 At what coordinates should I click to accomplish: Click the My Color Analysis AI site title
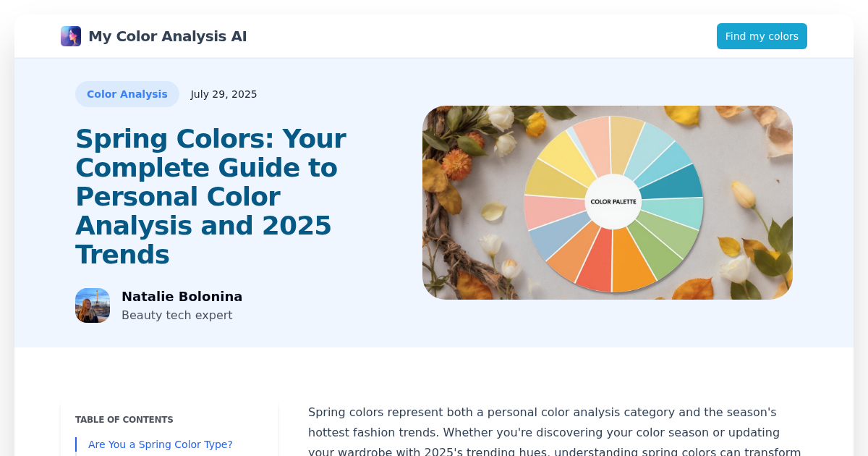(167, 36)
